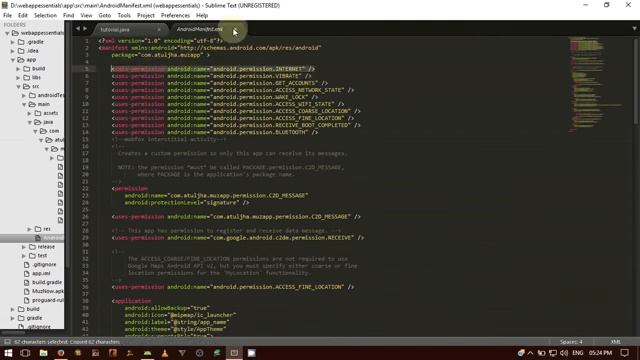Open VLC media player from taskbar
The width and height of the screenshot is (640, 360).
tap(165, 353)
